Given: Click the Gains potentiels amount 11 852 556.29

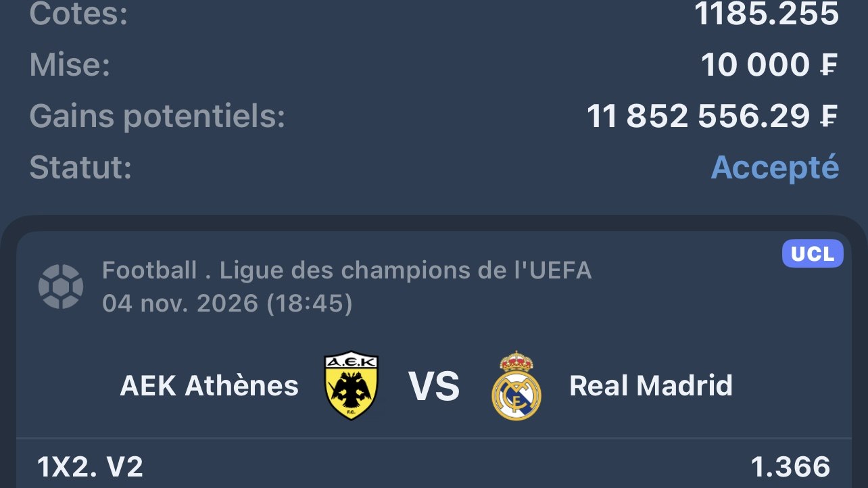Looking at the screenshot, I should pyautogui.click(x=698, y=117).
